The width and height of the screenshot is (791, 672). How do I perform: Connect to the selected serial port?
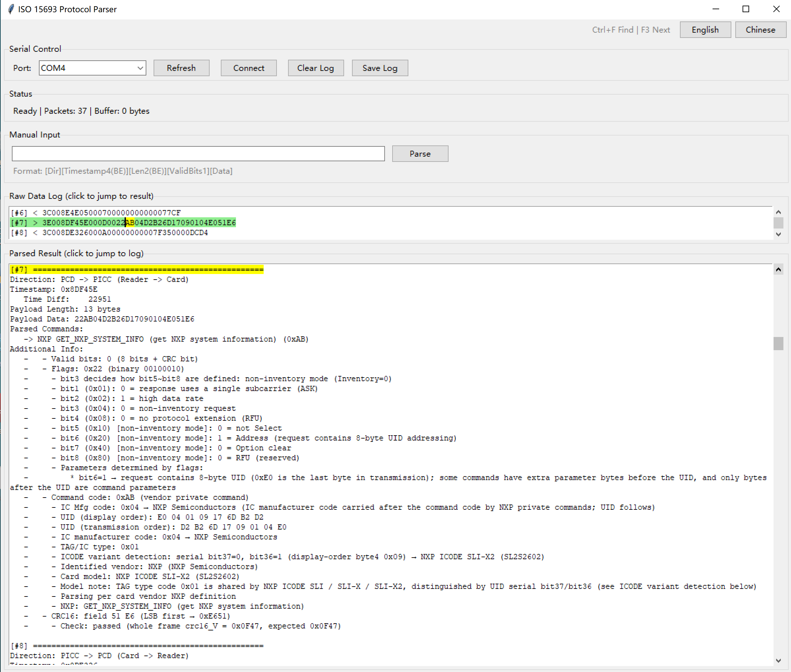pos(249,68)
